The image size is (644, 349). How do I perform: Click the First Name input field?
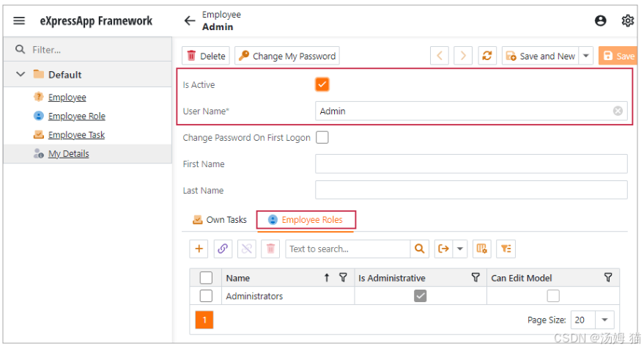(471, 164)
